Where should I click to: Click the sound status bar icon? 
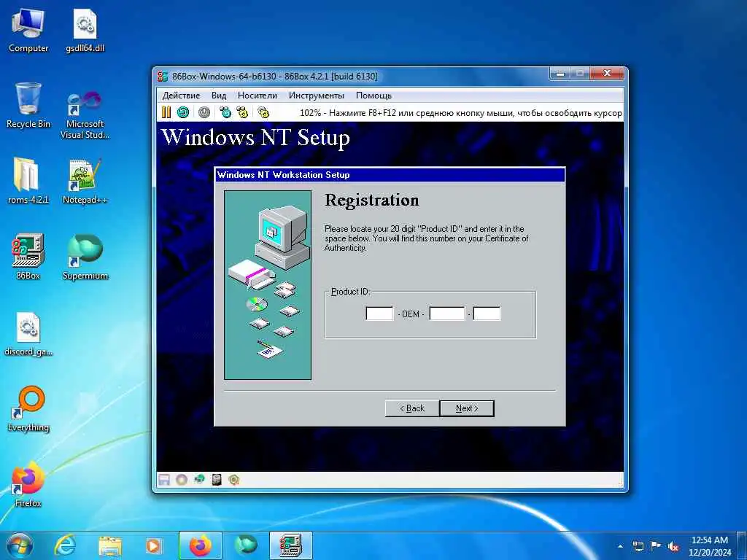click(x=234, y=480)
